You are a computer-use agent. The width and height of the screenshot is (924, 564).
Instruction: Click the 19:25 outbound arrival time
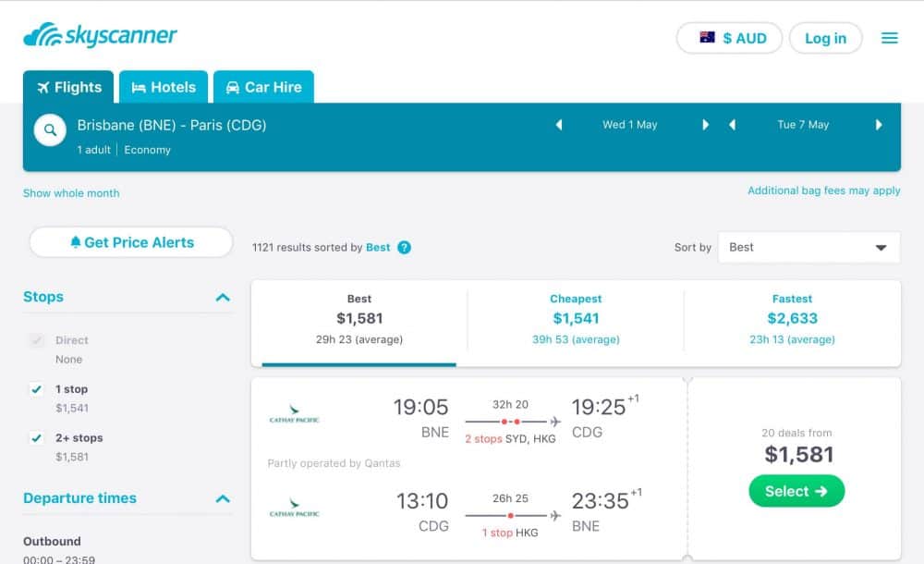point(598,407)
